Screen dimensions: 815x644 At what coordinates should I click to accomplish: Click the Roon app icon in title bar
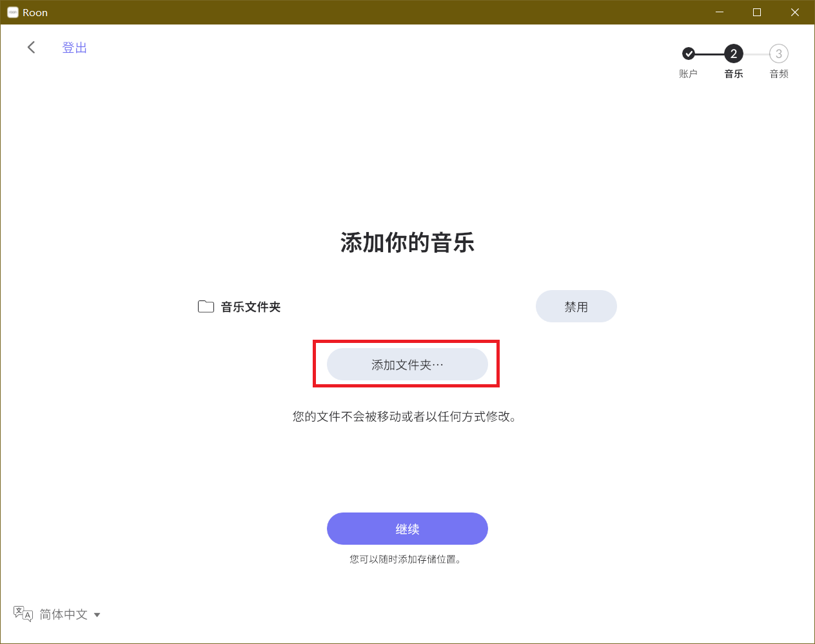pyautogui.click(x=12, y=12)
